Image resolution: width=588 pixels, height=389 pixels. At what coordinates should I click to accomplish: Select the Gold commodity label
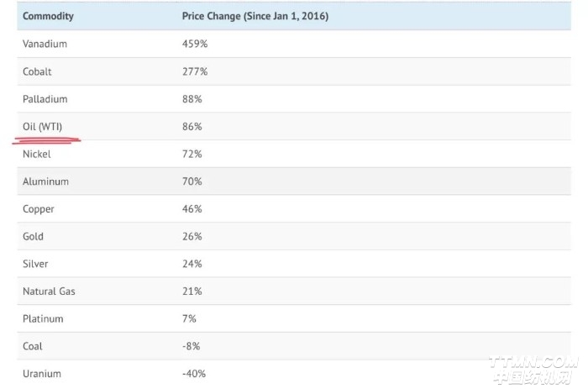[33, 237]
